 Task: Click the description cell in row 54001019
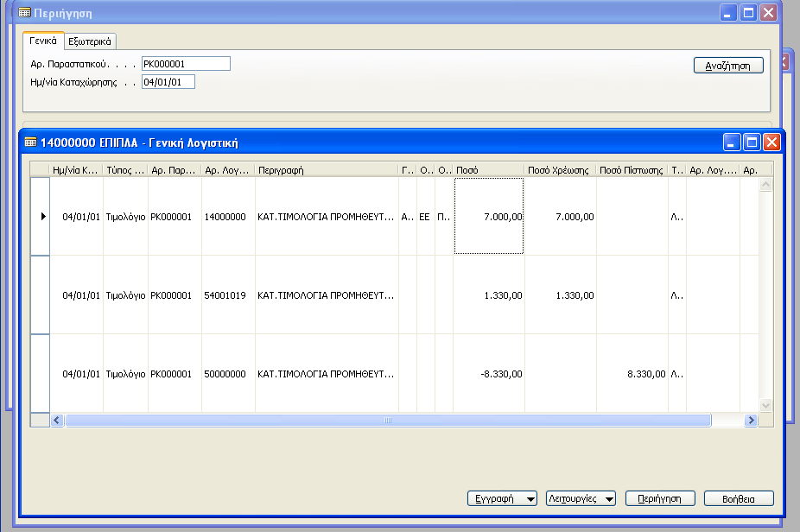pyautogui.click(x=327, y=295)
